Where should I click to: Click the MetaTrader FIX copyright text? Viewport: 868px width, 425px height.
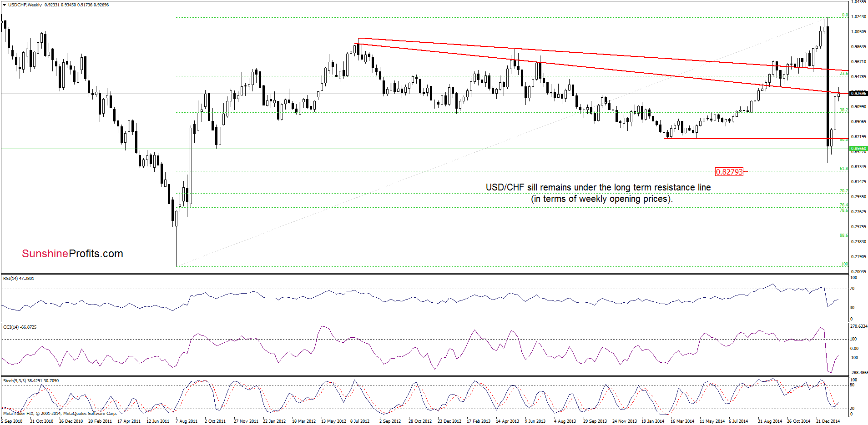coord(60,413)
